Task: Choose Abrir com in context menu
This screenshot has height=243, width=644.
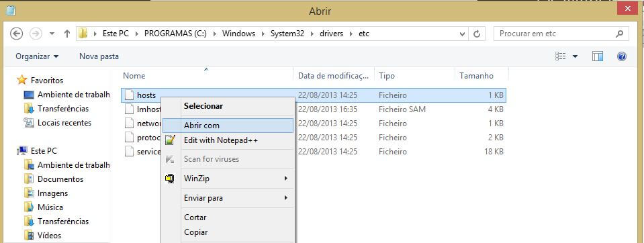Action: click(228, 126)
